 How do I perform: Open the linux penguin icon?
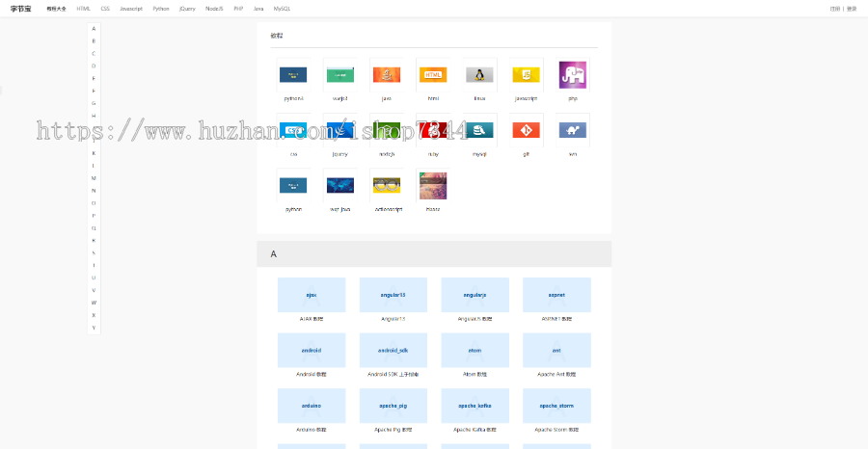[479, 74]
